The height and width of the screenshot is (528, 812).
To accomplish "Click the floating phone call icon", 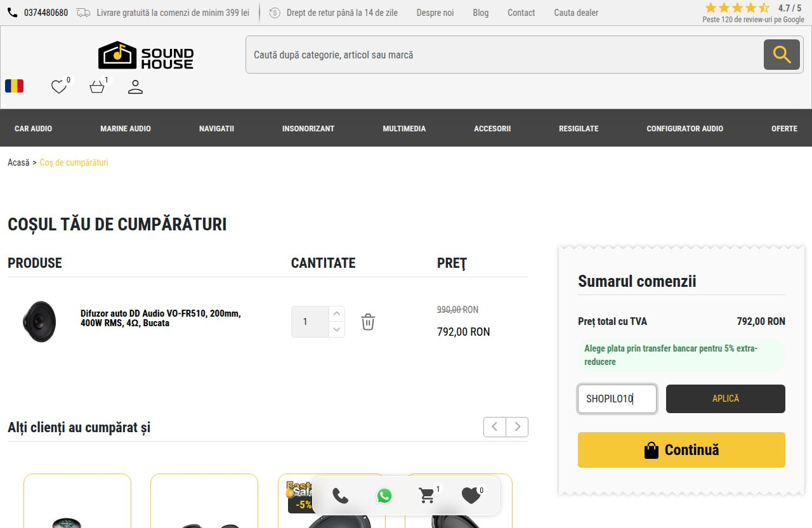I will tap(341, 496).
